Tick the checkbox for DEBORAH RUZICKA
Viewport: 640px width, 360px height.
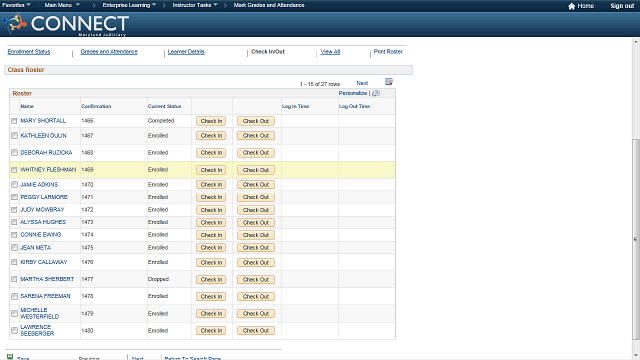tap(14, 153)
